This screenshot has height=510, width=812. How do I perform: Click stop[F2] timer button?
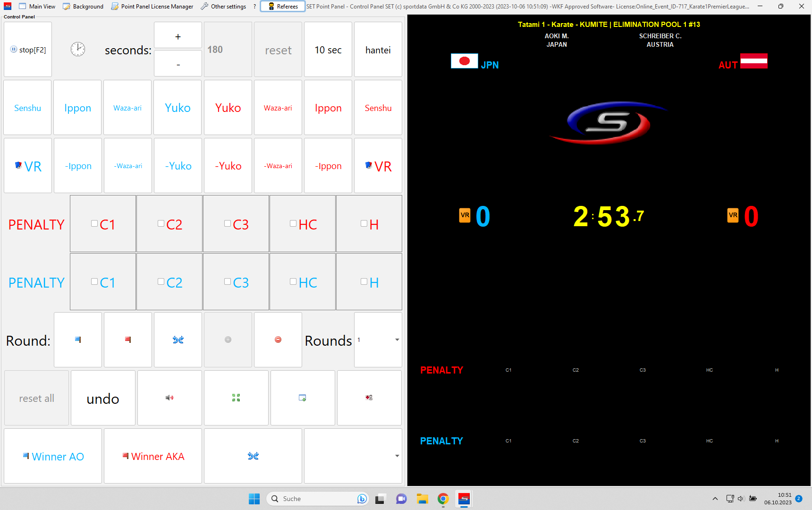[x=28, y=50]
